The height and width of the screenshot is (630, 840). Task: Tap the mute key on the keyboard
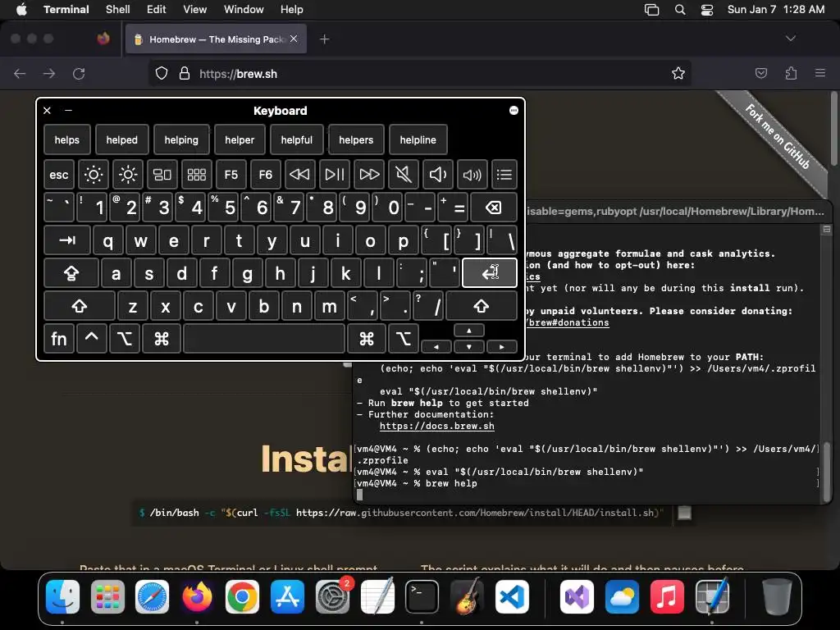[404, 174]
